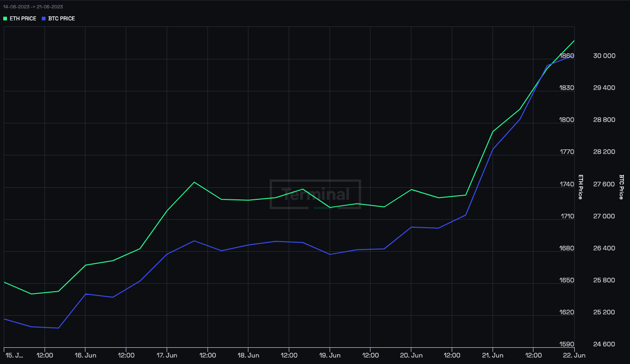
Task: Select the 21. Jun x-axis label
Action: coord(493,355)
